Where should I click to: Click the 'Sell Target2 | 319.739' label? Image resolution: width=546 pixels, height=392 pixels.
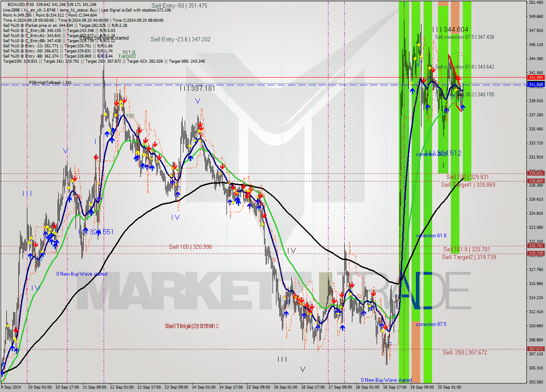click(469, 257)
